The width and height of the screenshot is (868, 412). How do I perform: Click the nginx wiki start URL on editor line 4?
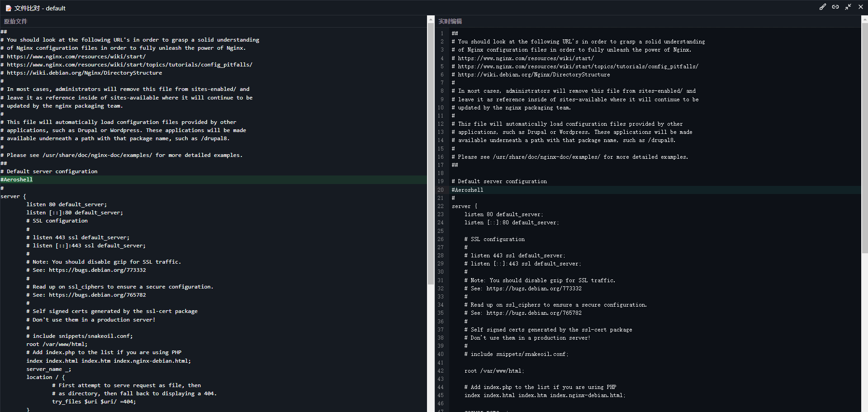[526, 58]
